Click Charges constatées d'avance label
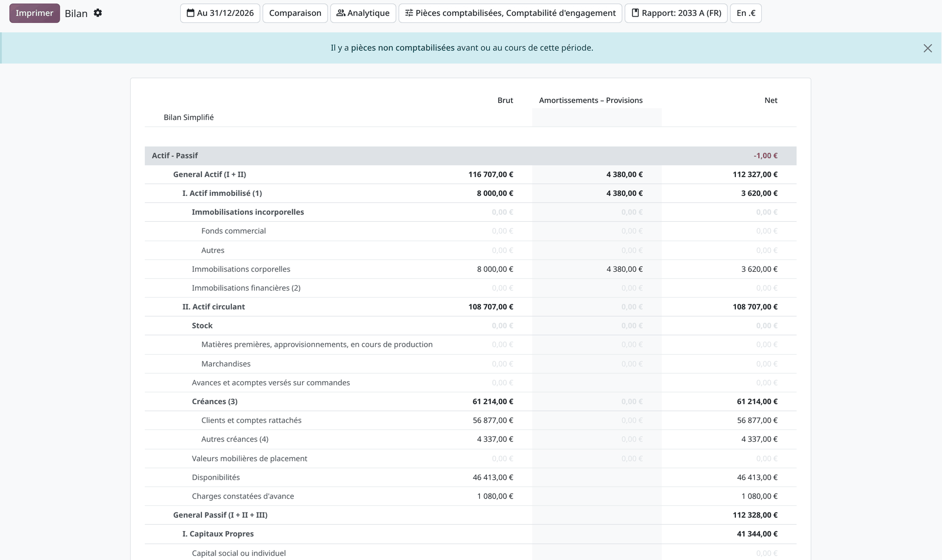The image size is (942, 560). [x=243, y=496]
